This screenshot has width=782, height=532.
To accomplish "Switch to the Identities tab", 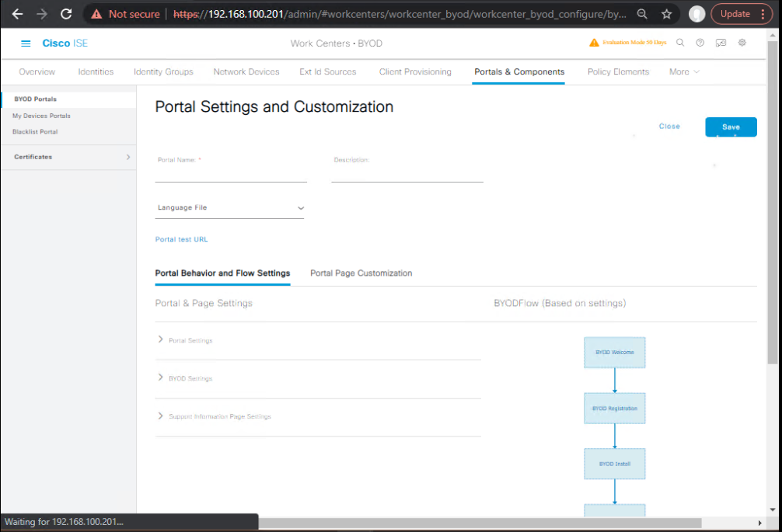I will point(96,71).
